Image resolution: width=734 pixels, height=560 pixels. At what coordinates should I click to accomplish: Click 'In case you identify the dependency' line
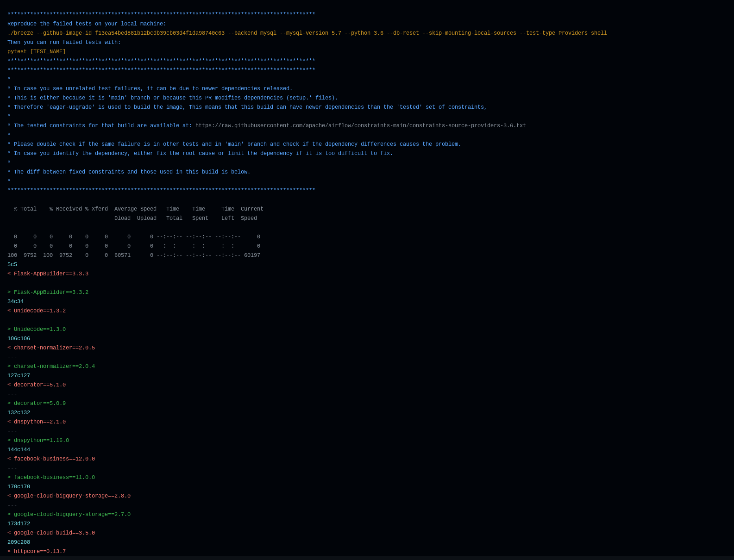coord(200,154)
